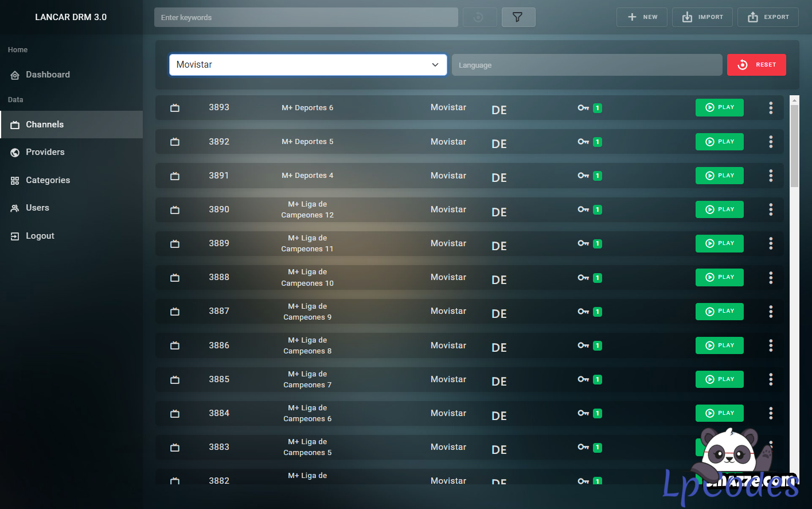The width and height of the screenshot is (812, 509).
Task: Open Categories in the sidebar
Action: [x=48, y=180]
